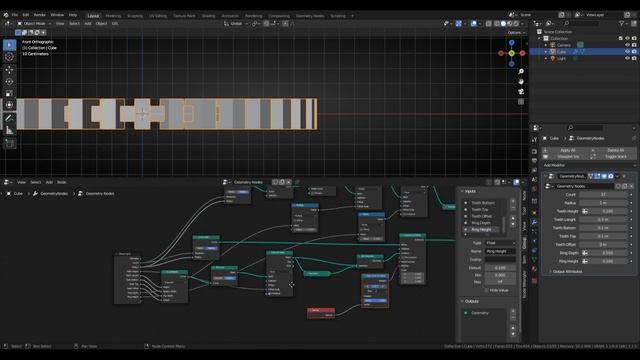Open the Window menu

(57, 15)
